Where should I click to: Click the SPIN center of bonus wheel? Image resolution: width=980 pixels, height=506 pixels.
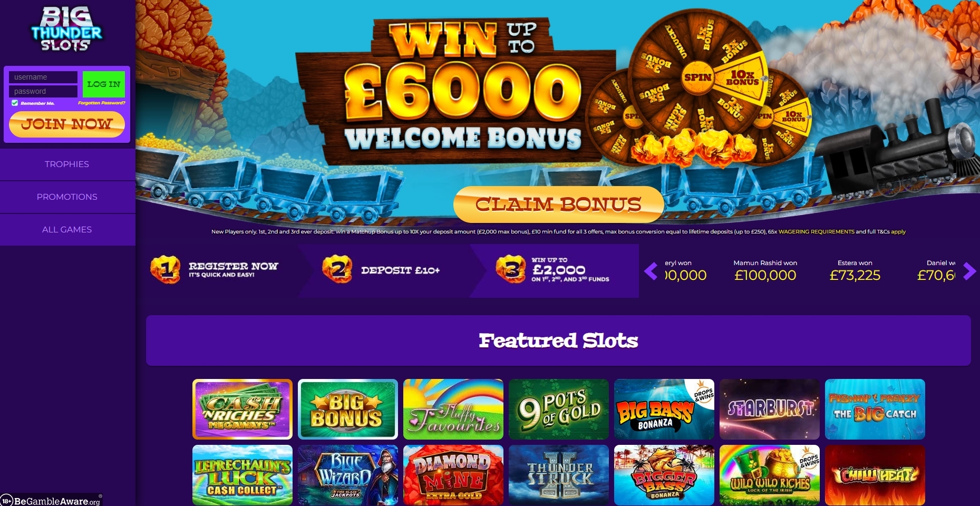click(697, 77)
